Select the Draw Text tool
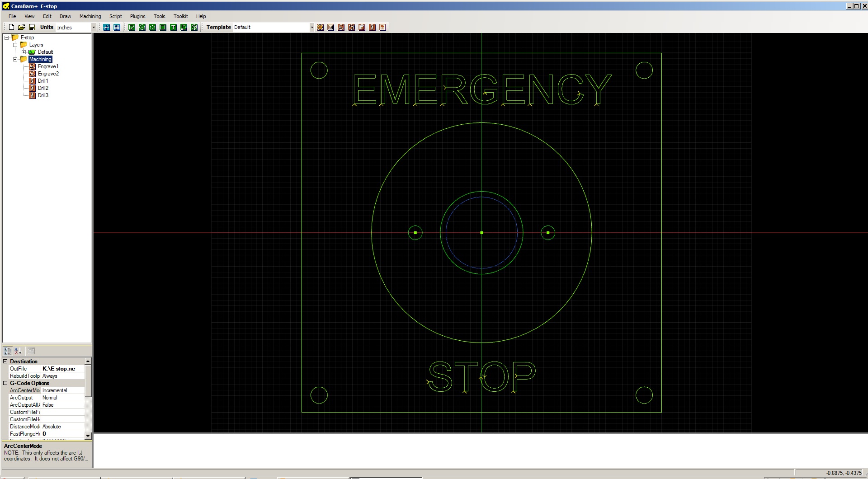 click(x=173, y=27)
